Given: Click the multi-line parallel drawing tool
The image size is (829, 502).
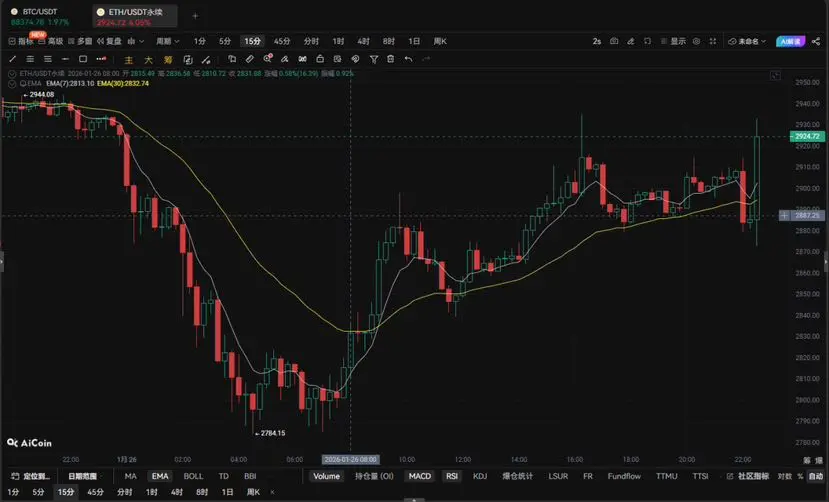Looking at the screenshot, I should point(30,59).
